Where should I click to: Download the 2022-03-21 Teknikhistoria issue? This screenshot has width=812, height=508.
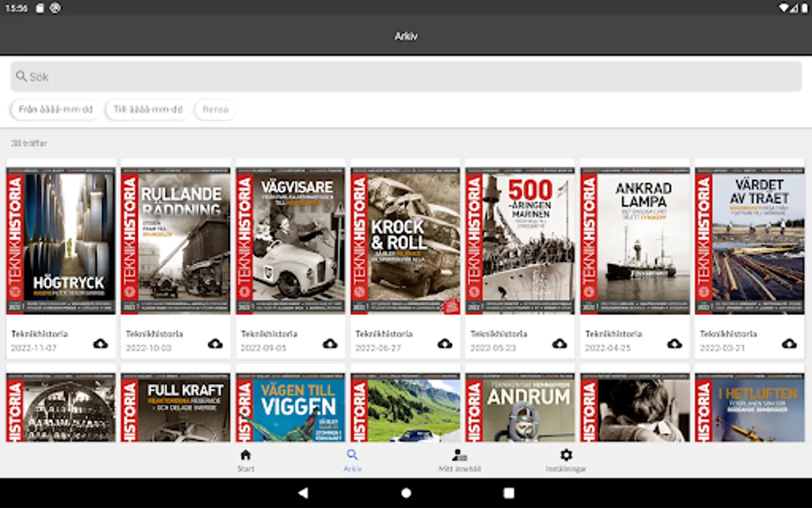coord(789,343)
